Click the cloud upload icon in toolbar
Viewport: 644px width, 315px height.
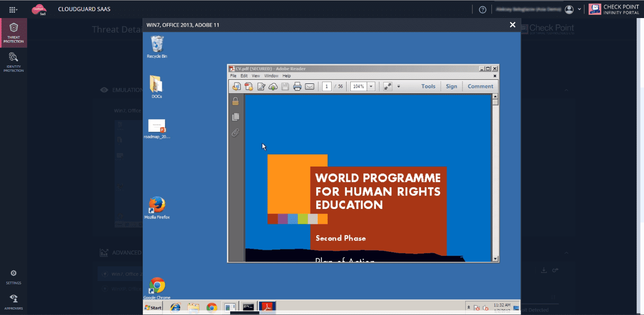273,87
